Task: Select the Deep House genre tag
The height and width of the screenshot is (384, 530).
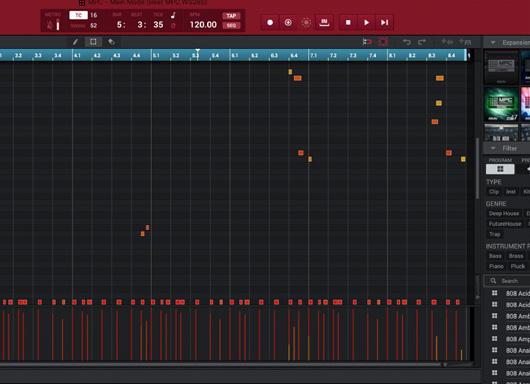Action: [x=504, y=214]
